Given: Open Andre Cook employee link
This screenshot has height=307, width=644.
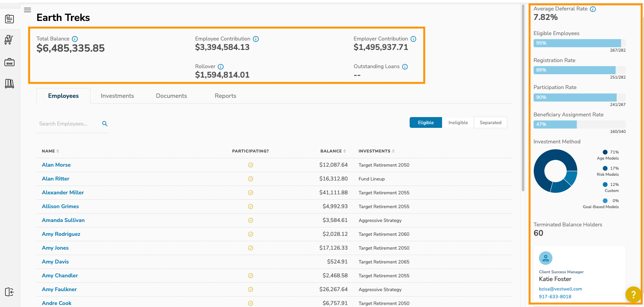Looking at the screenshot, I should point(56,303).
